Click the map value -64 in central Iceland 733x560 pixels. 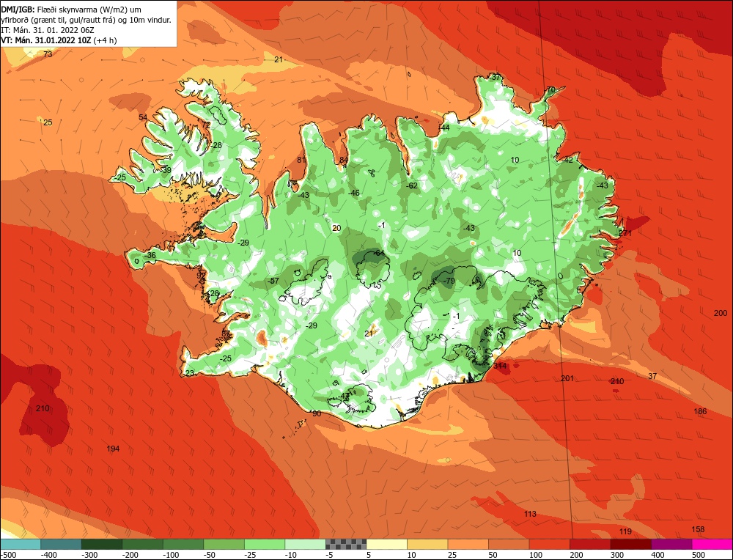[377, 253]
